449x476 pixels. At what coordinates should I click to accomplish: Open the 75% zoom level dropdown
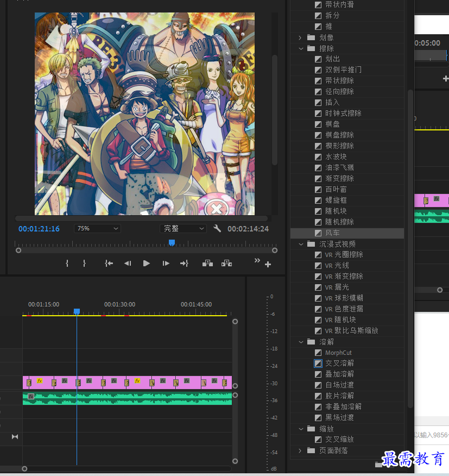pyautogui.click(x=97, y=228)
